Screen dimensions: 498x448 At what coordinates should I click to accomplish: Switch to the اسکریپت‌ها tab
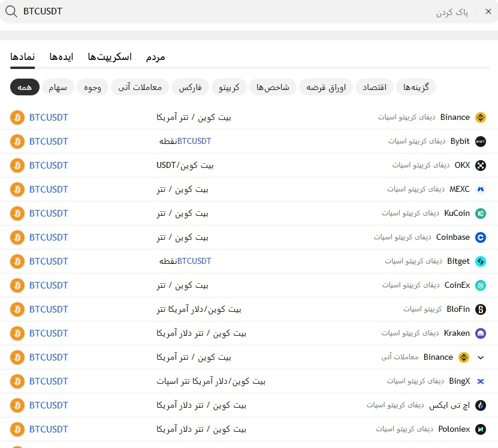[x=110, y=57]
